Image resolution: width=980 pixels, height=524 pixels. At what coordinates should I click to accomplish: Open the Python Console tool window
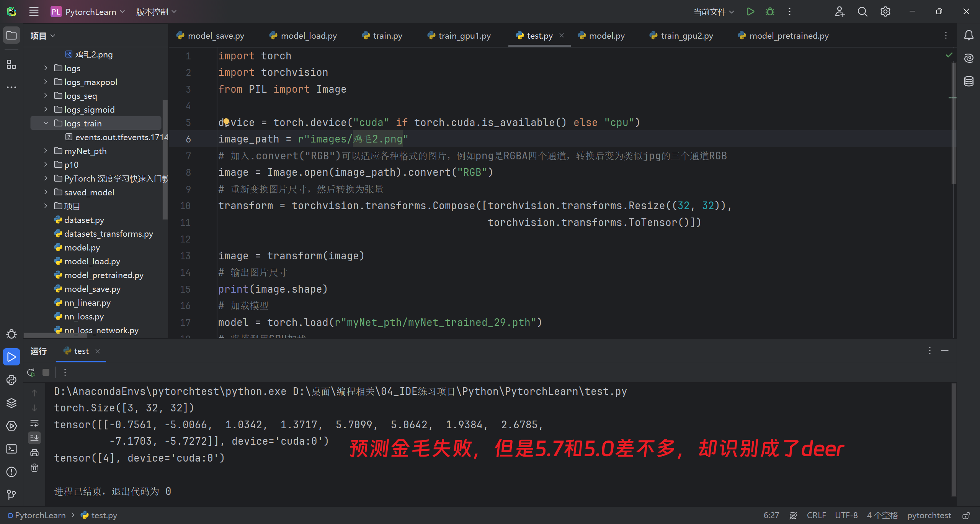pyautogui.click(x=11, y=380)
